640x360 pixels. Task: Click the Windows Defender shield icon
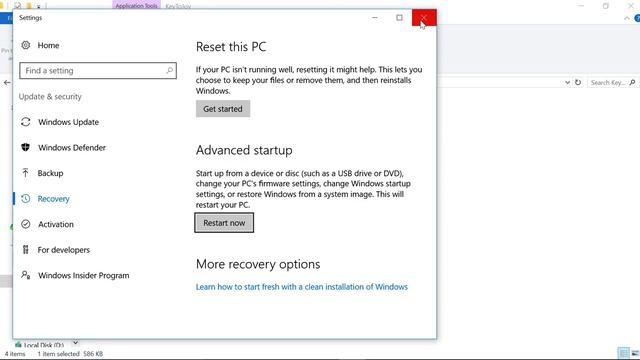[x=26, y=147]
